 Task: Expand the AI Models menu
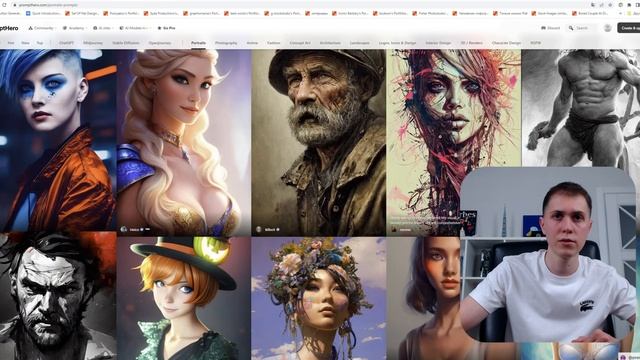coord(136,28)
